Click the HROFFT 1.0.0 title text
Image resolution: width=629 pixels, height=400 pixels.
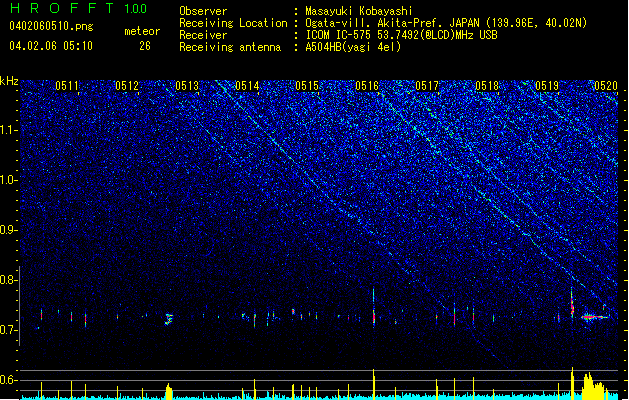point(78,8)
